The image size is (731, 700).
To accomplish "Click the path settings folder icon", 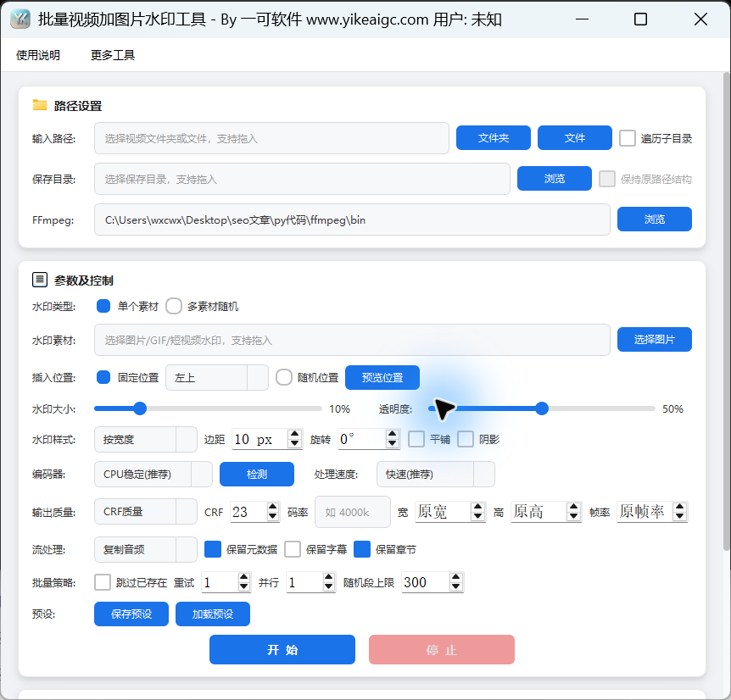I will 40,105.
